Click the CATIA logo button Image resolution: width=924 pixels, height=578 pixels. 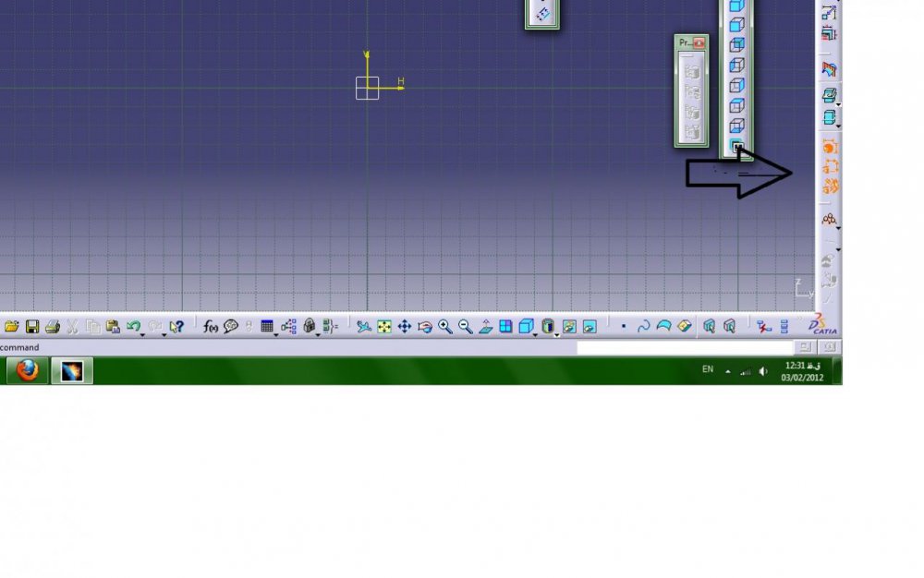822,326
